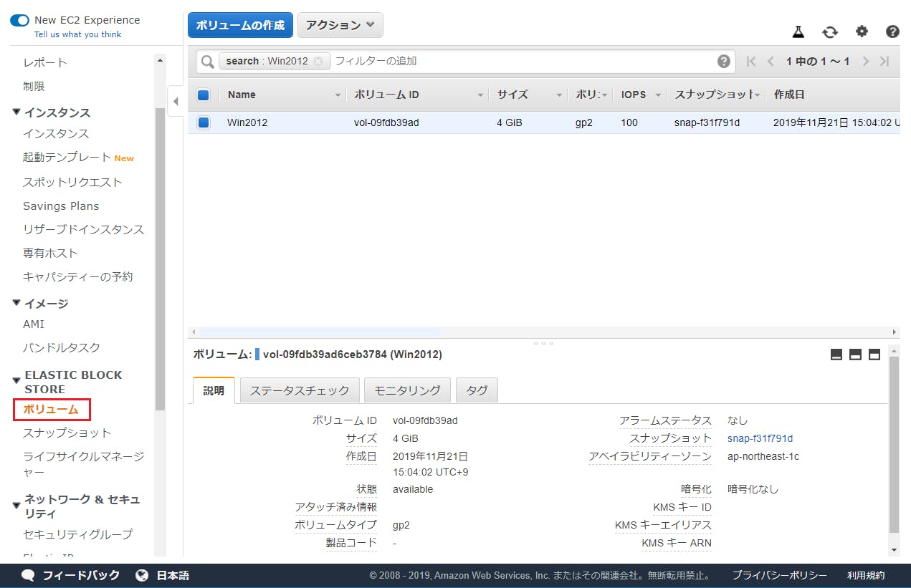Open Savings Plans in sidebar
This screenshot has width=911, height=588.
pyautogui.click(x=61, y=206)
